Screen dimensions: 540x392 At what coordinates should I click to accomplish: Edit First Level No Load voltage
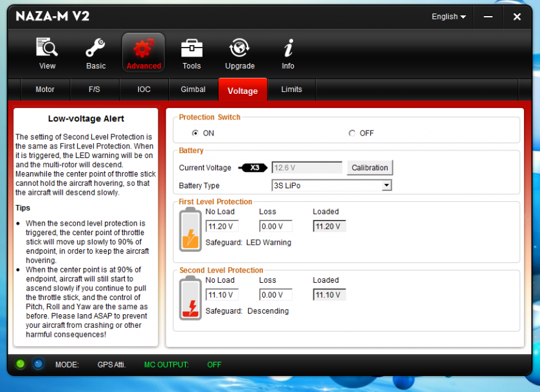coord(222,226)
